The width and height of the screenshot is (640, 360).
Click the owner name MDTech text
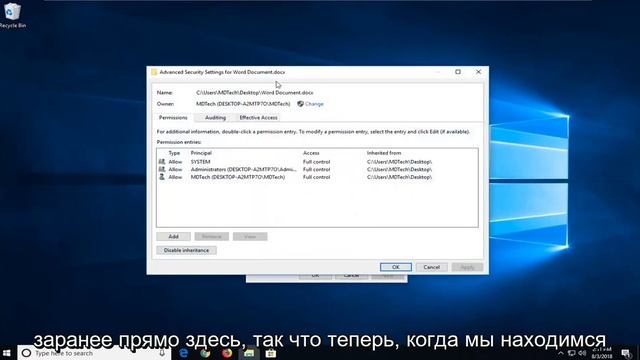pyautogui.click(x=243, y=104)
